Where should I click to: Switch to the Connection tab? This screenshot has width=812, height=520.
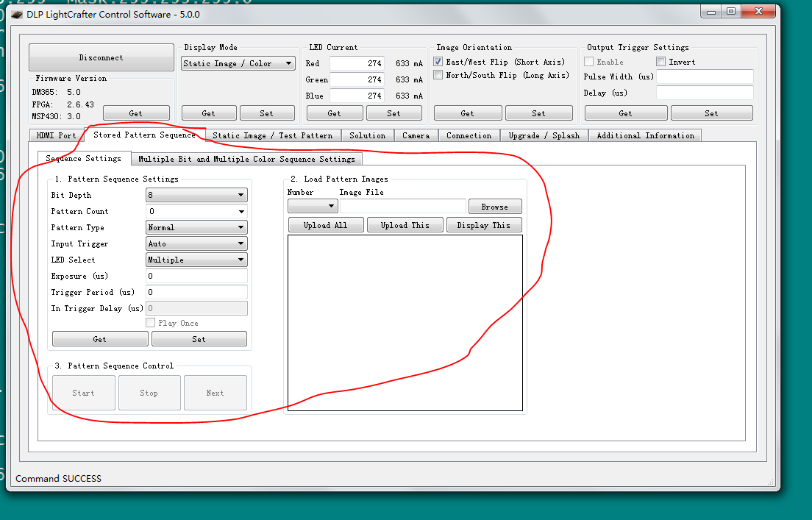point(469,135)
